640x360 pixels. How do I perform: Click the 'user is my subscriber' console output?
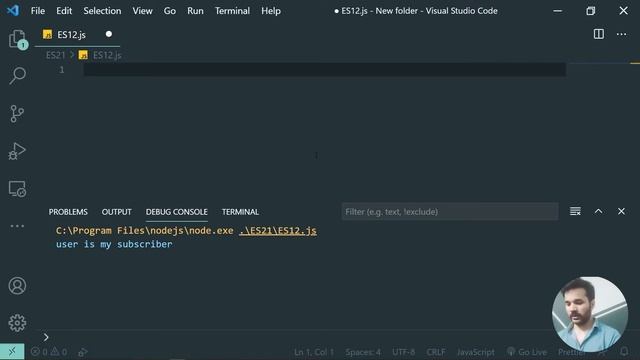(x=114, y=244)
